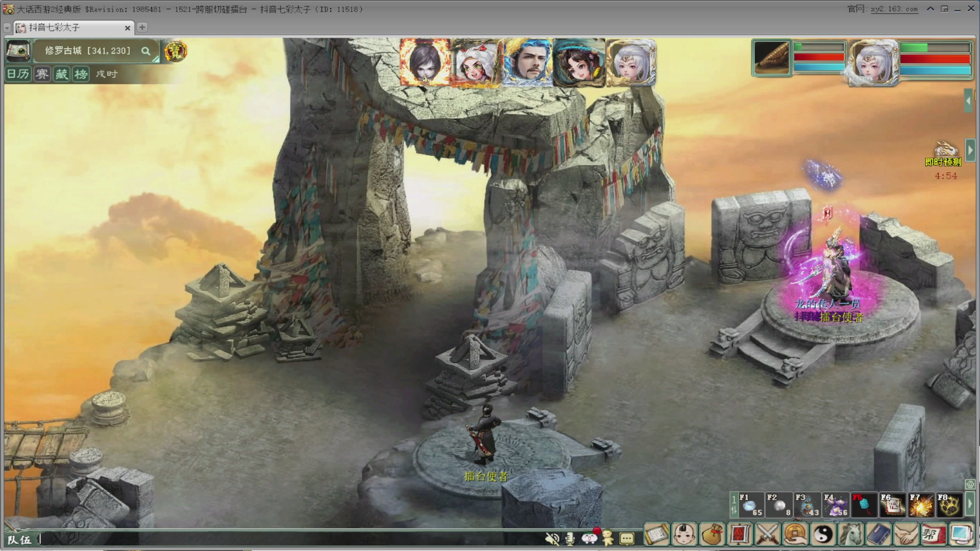Open the inventory money bag icon

pyautogui.click(x=712, y=535)
